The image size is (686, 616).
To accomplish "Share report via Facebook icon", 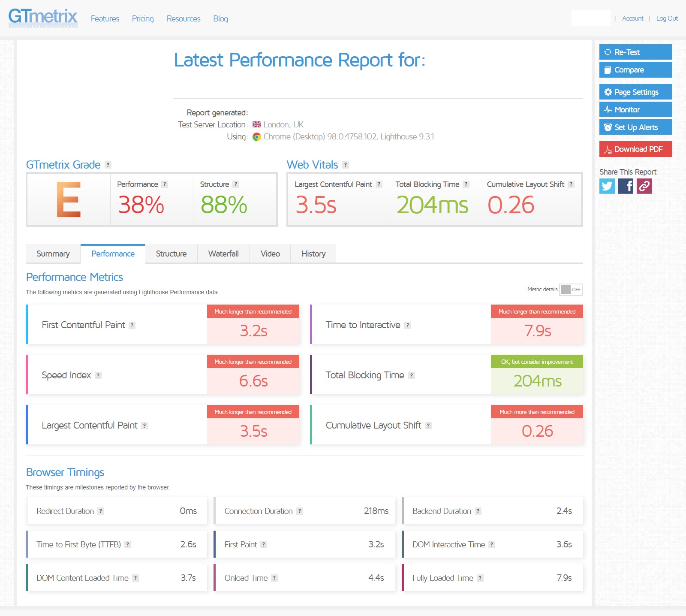I will (626, 186).
